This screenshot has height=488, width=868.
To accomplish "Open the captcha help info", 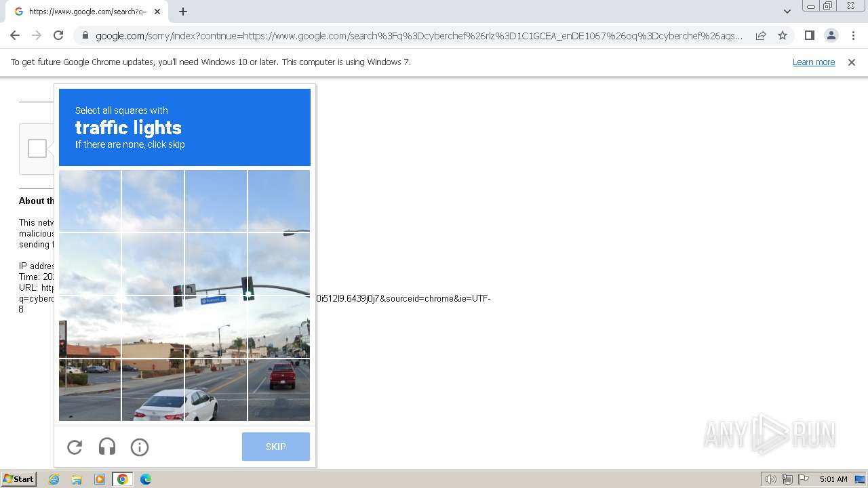I will tap(140, 447).
